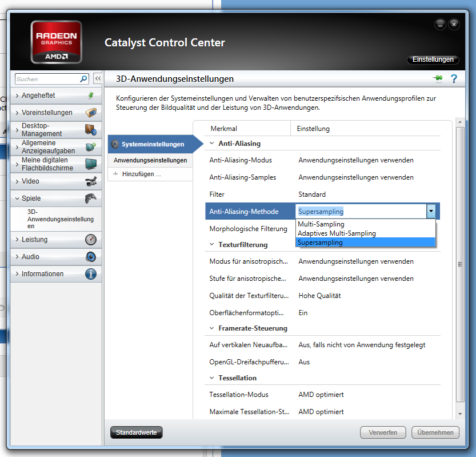Click Aus, falls nicht von Anwendung festgelegt
476x457 pixels.
point(362,345)
